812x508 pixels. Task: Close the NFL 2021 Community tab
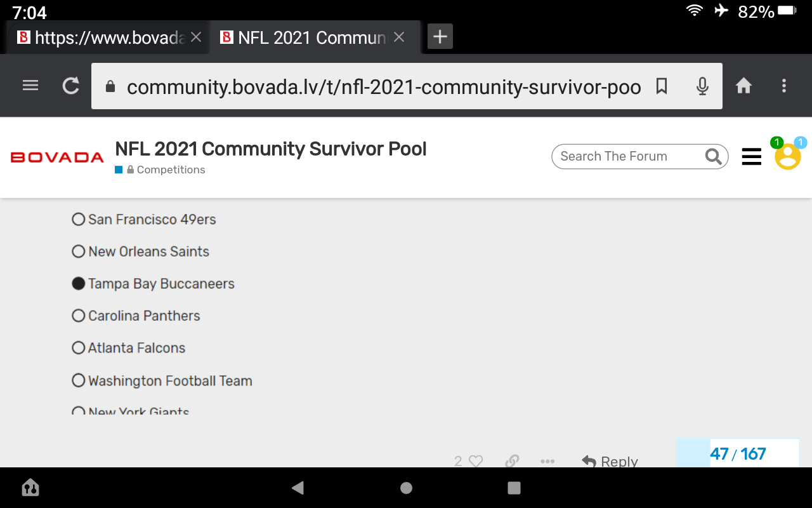pos(399,37)
